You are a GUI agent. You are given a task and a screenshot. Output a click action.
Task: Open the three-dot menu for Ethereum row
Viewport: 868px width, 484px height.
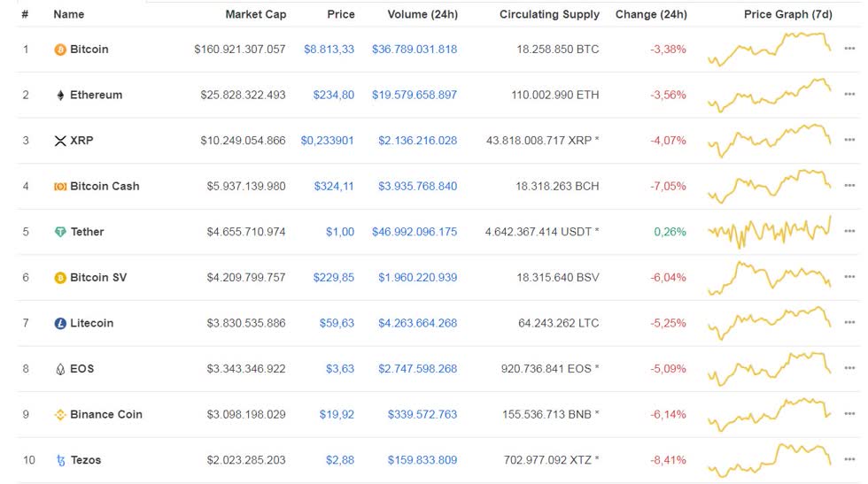tap(849, 94)
